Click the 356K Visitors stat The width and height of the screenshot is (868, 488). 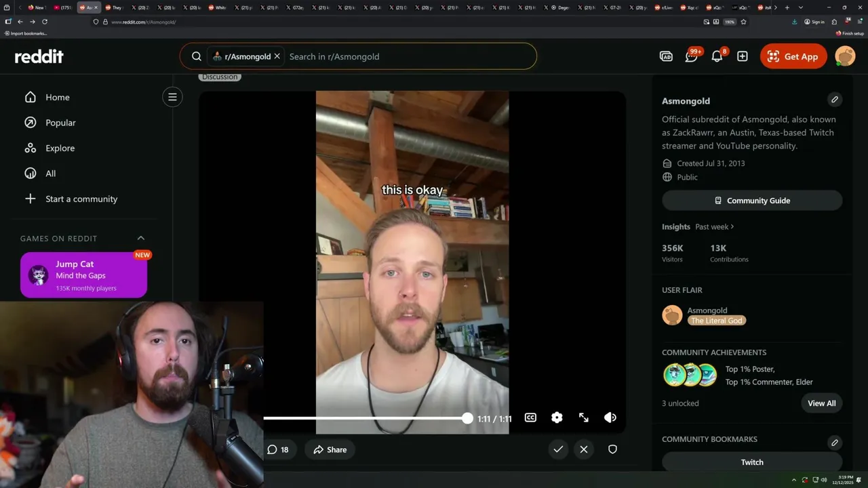(x=673, y=253)
